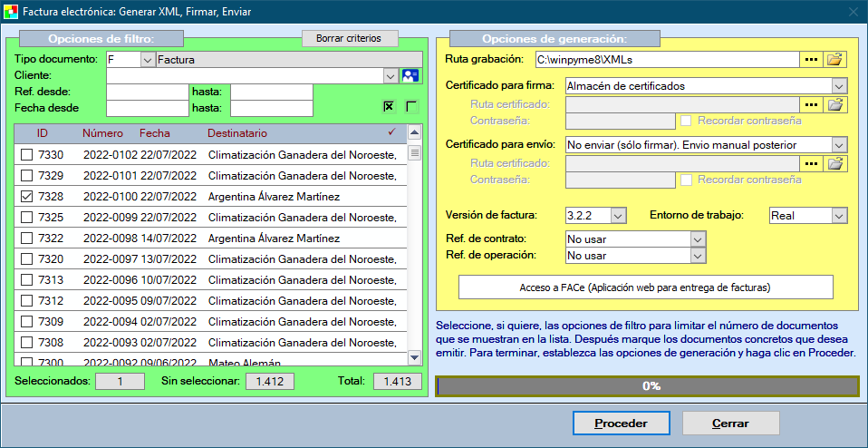Click the Destinatario column header
The height and width of the screenshot is (448, 868).
pyautogui.click(x=237, y=132)
